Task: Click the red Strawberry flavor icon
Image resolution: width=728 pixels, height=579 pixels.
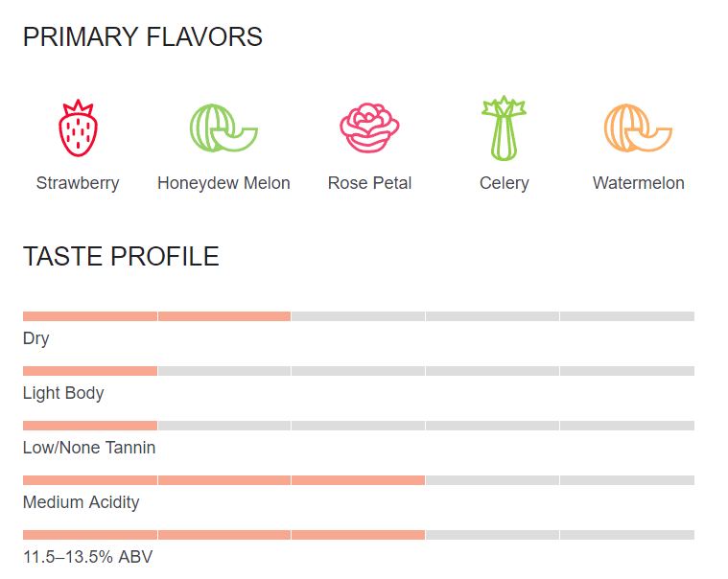Action: pos(78,128)
